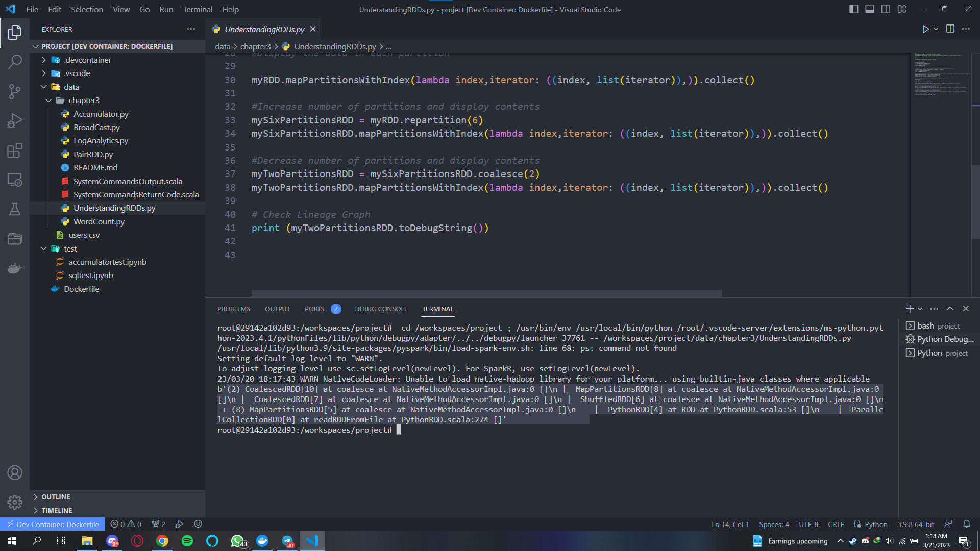Screen dimensions: 980x551
Task: Split the editor to the right
Action: [950, 29]
